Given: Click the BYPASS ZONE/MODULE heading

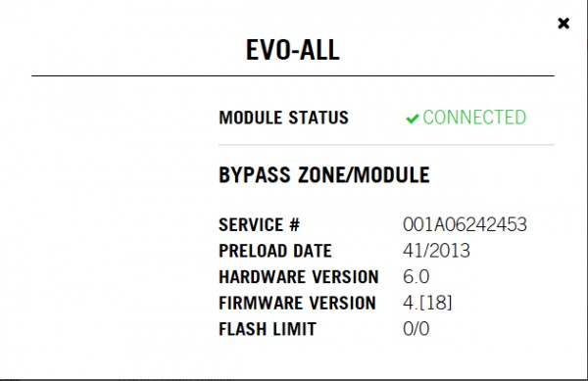Looking at the screenshot, I should click(324, 175).
